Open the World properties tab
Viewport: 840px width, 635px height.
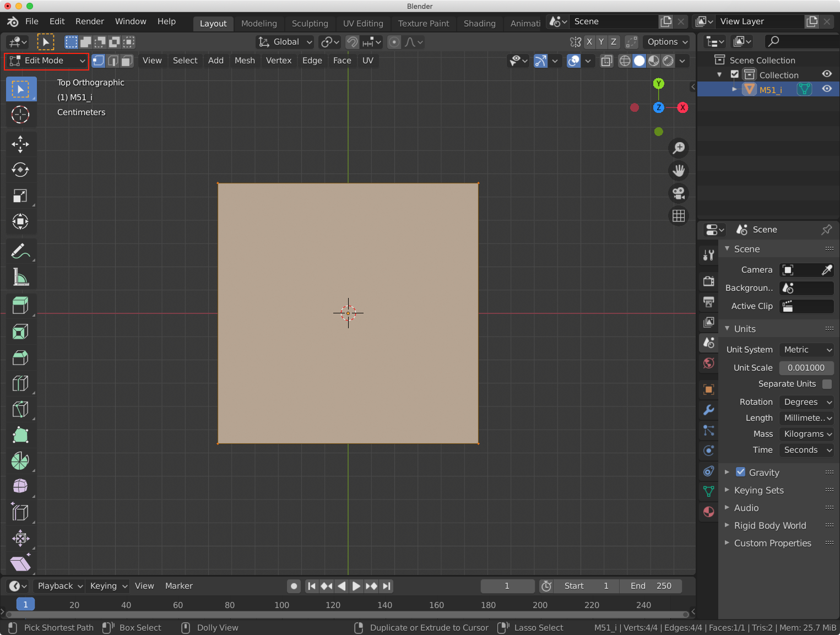708,363
